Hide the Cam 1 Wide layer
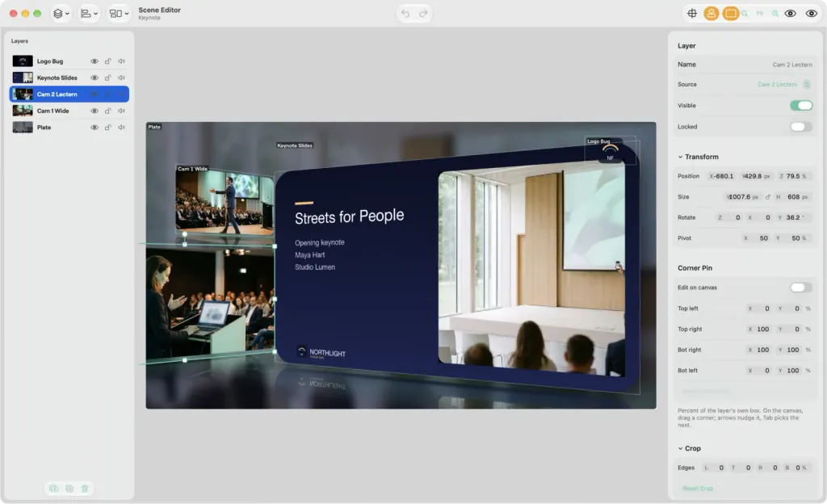This screenshot has height=504, width=827. (x=94, y=111)
